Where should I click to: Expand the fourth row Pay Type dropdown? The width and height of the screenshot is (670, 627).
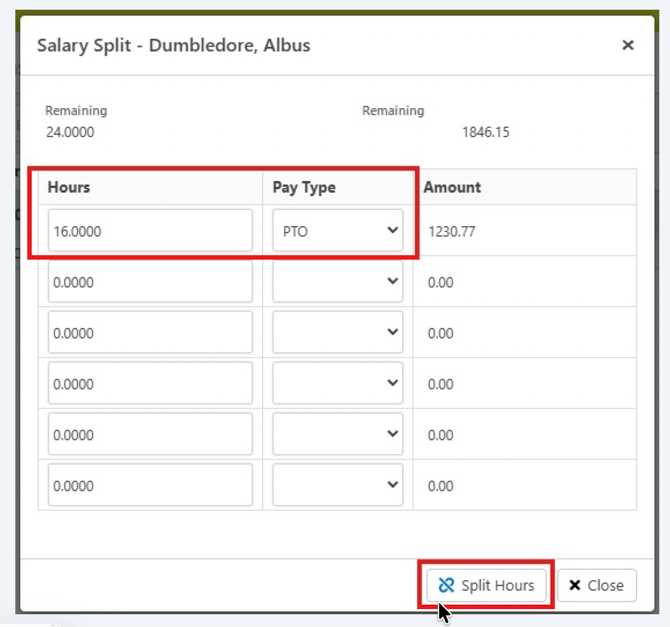(337, 384)
